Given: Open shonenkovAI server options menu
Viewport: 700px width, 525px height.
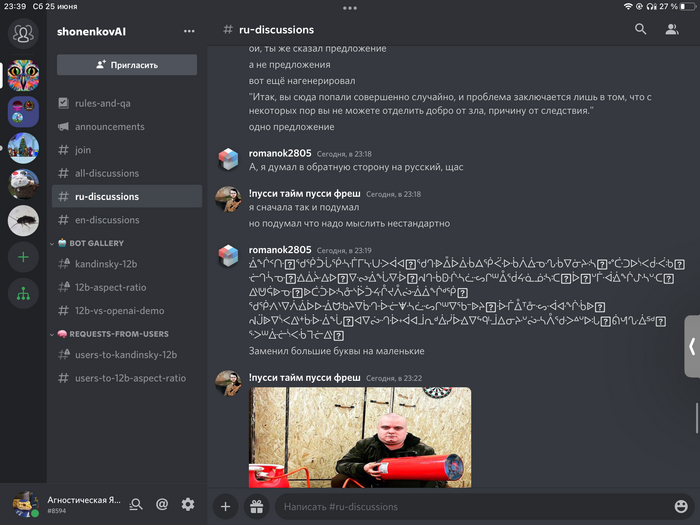Looking at the screenshot, I should pyautogui.click(x=189, y=31).
